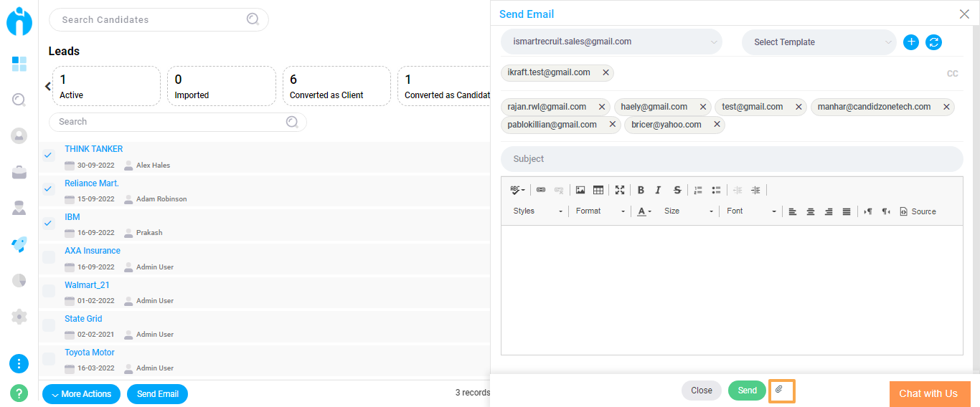Refresh templates with the circular arrows icon
Screen dimensions: 980x407
coord(933,42)
